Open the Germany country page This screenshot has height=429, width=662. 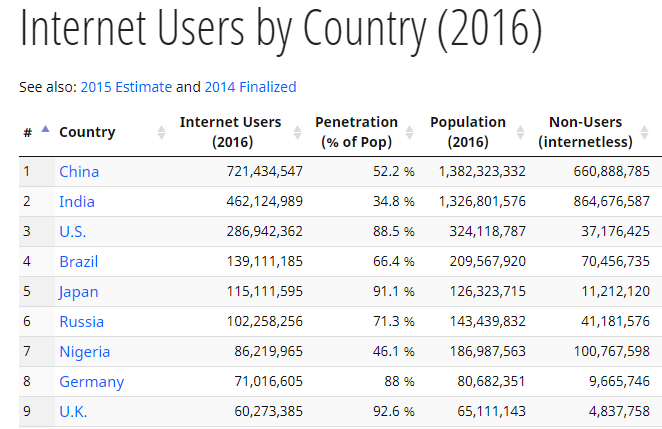tap(92, 382)
